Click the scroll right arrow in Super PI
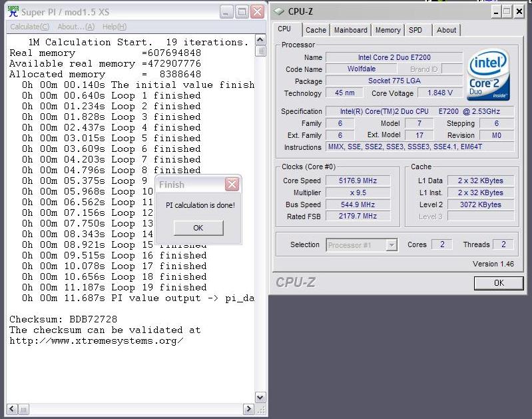Screen dimensions: 532x419 pyautogui.click(x=249, y=409)
